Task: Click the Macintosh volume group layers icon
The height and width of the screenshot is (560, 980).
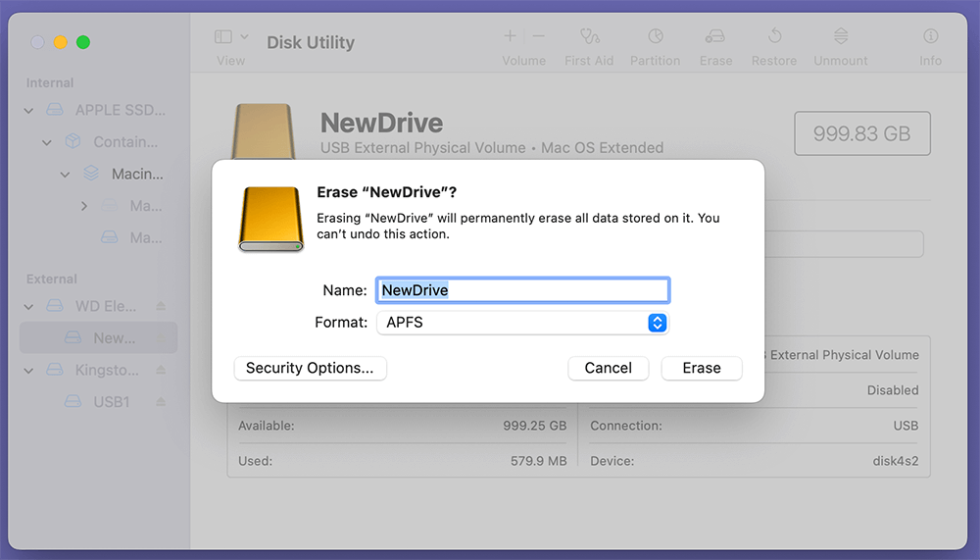Action: 91,174
